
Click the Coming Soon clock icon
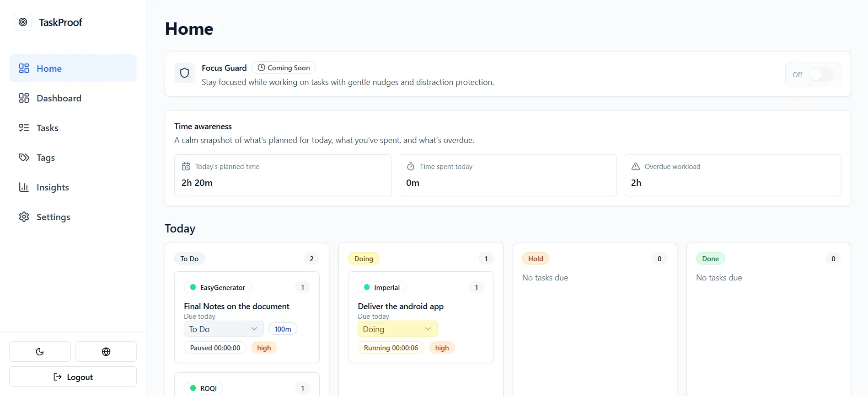(262, 68)
